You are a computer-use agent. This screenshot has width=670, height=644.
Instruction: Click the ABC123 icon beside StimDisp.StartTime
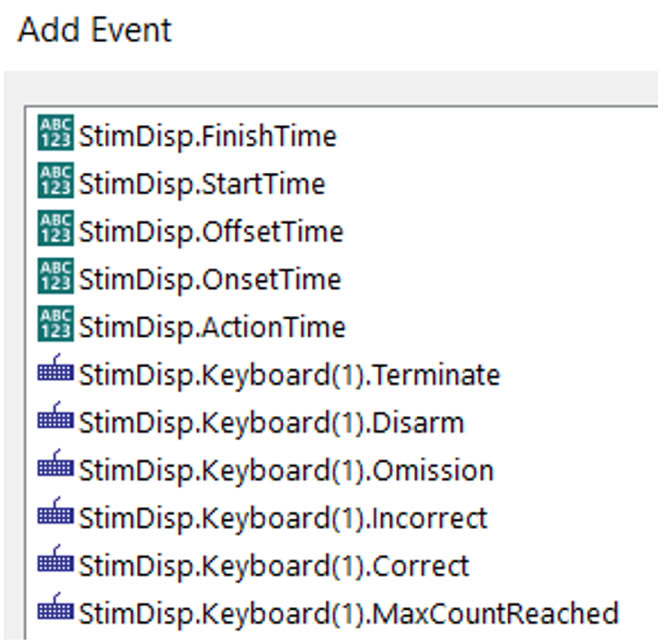tap(55, 184)
